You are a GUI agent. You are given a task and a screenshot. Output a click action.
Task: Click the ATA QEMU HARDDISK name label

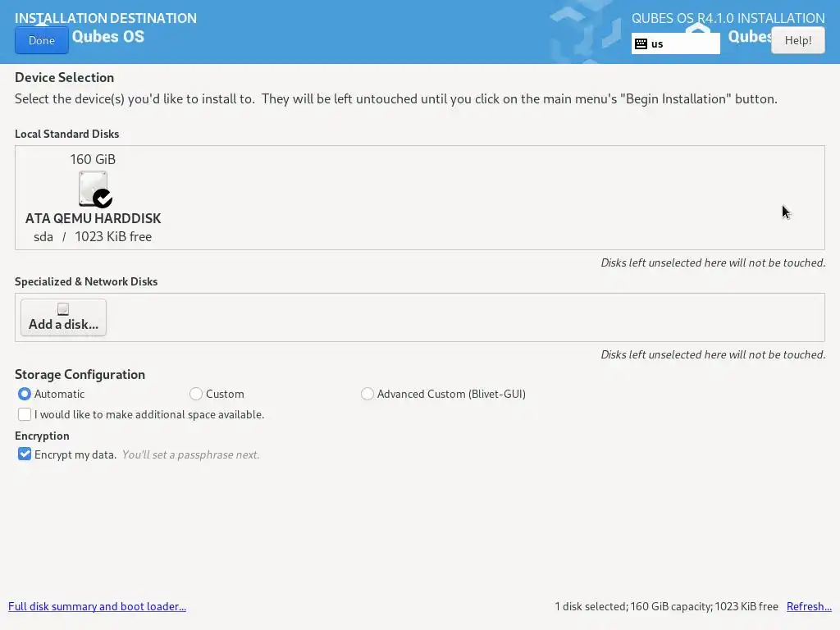tap(94, 218)
